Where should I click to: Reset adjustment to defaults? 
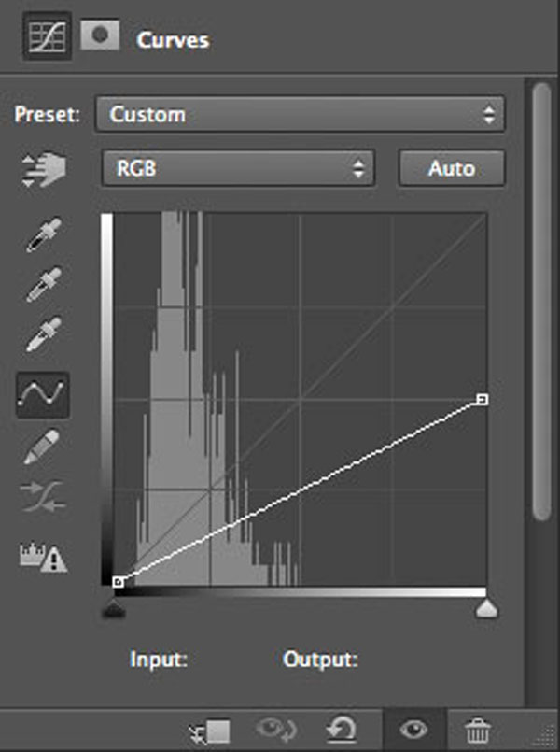pyautogui.click(x=341, y=730)
